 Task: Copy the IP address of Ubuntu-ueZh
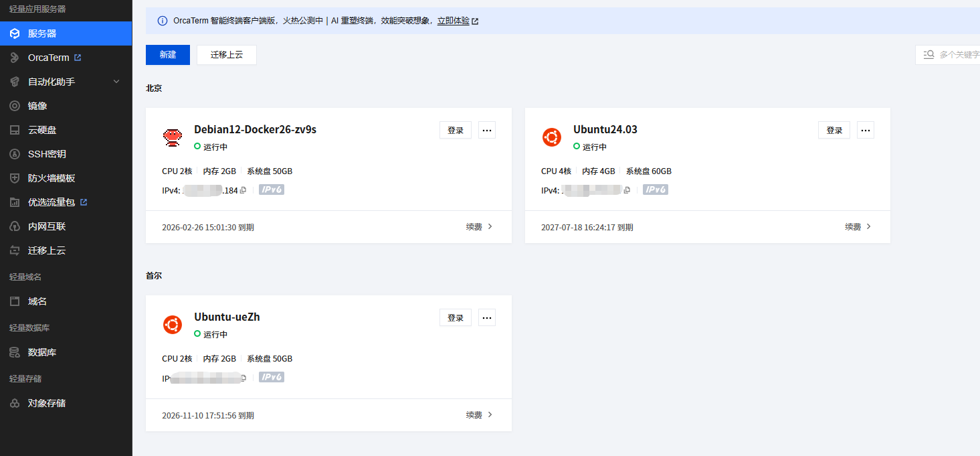pos(243,378)
